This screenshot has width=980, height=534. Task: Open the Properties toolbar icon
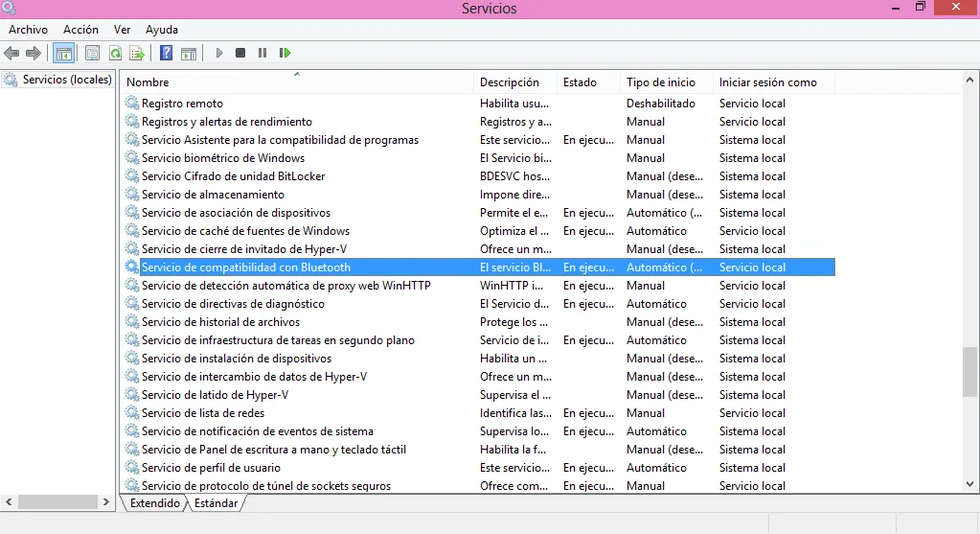92,53
